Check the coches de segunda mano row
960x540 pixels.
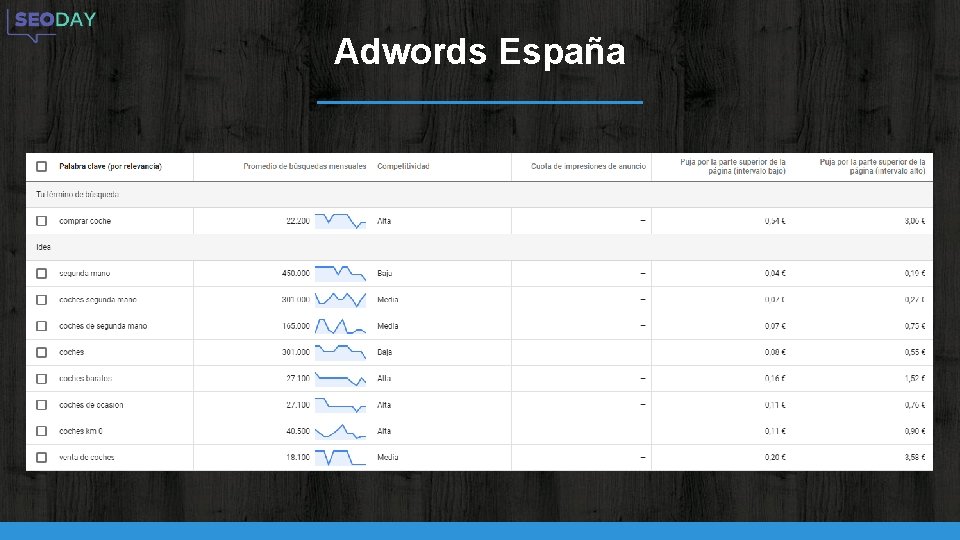pos(41,326)
